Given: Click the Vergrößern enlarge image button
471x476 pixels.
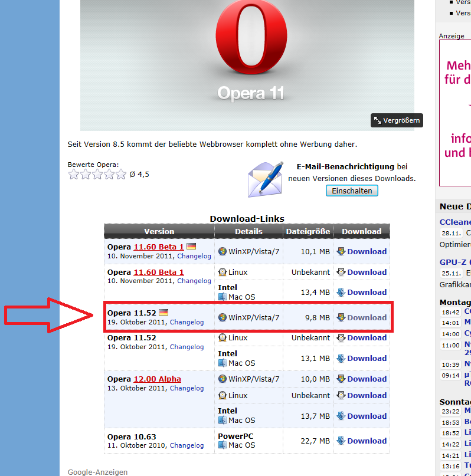Looking at the screenshot, I should (x=397, y=120).
